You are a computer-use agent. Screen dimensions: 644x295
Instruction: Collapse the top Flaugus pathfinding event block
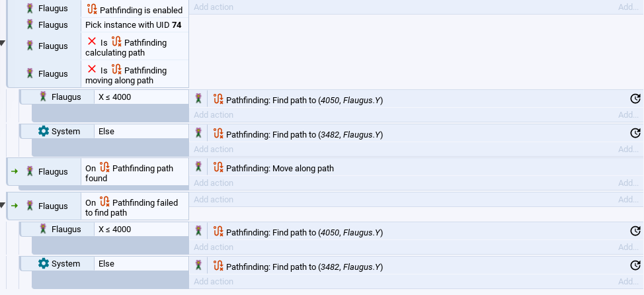[3, 43]
